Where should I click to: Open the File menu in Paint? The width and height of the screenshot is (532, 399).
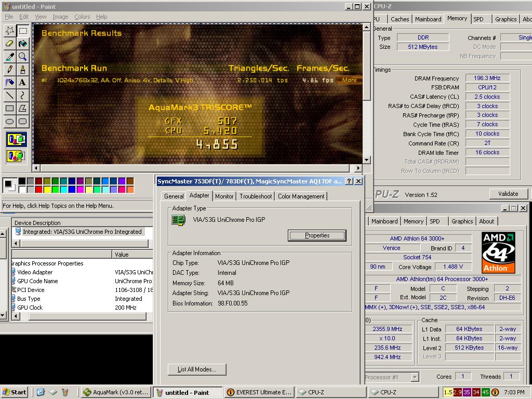click(x=9, y=17)
